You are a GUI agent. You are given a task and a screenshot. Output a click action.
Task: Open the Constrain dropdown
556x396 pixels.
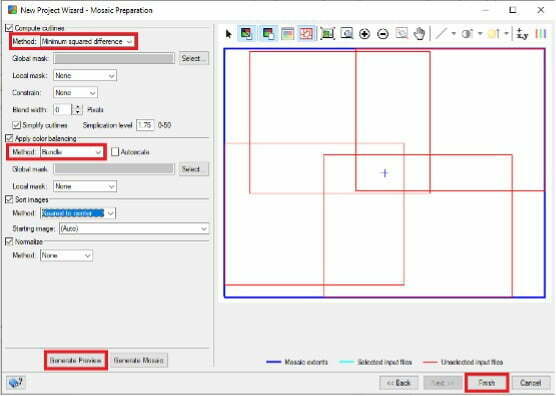[75, 93]
